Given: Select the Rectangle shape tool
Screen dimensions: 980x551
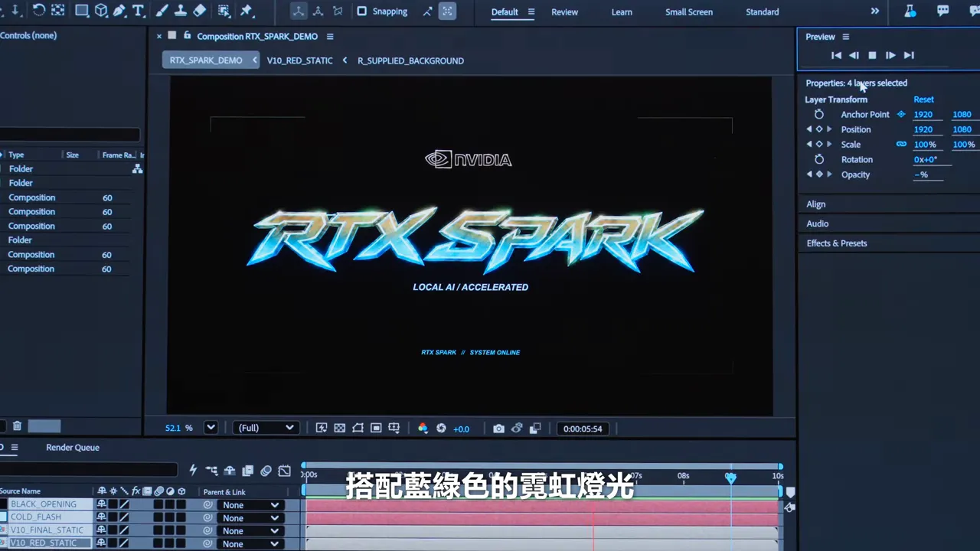Looking at the screenshot, I should (x=81, y=11).
